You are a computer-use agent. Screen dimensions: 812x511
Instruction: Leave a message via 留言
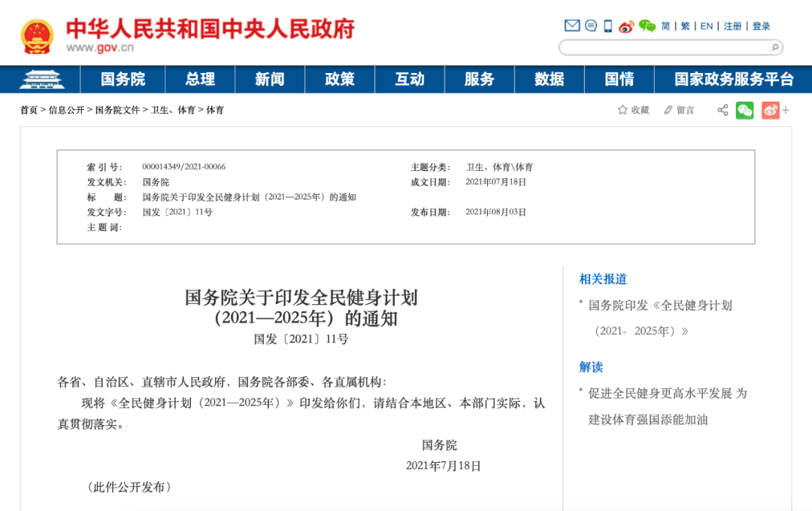point(679,110)
